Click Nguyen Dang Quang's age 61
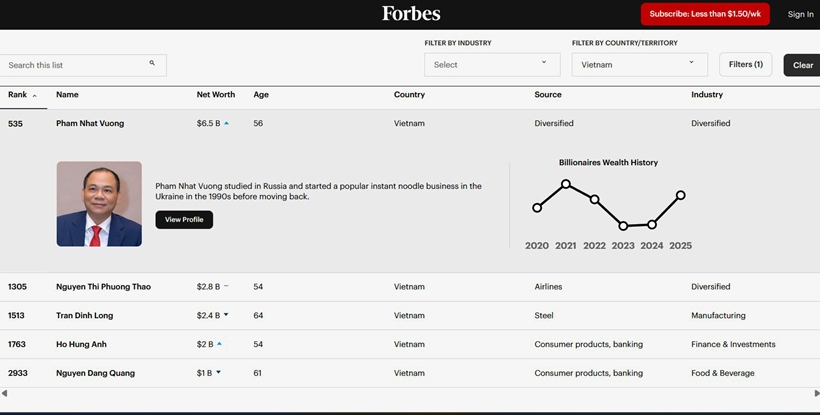 (257, 373)
